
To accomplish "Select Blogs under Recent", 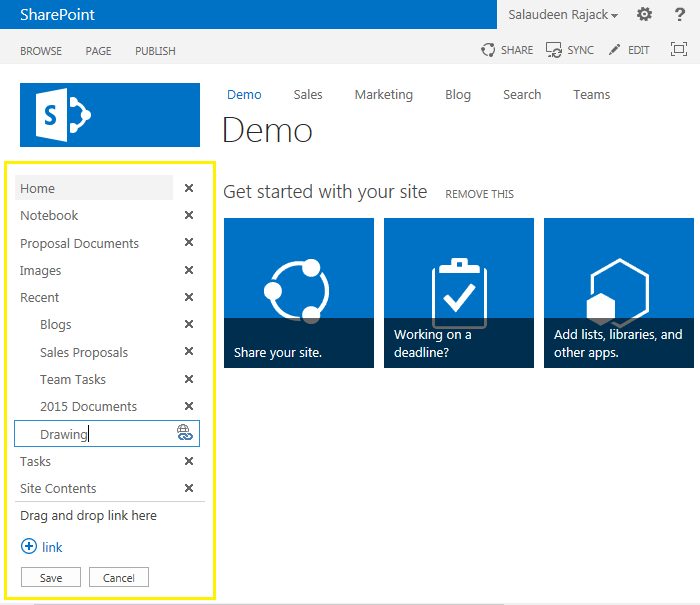I will point(56,325).
